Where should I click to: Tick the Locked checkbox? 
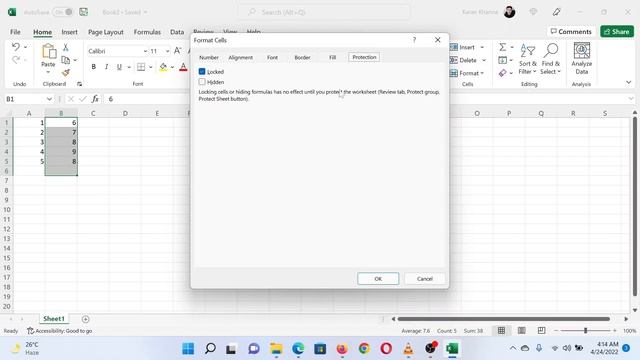pos(202,71)
